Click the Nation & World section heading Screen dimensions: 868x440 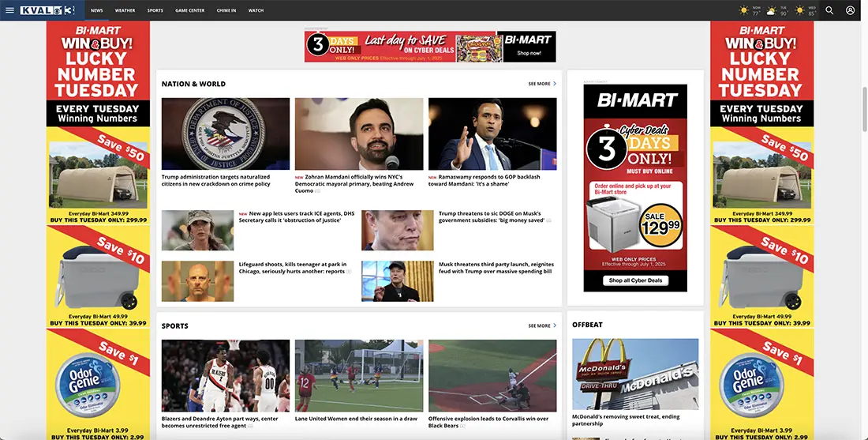[194, 84]
